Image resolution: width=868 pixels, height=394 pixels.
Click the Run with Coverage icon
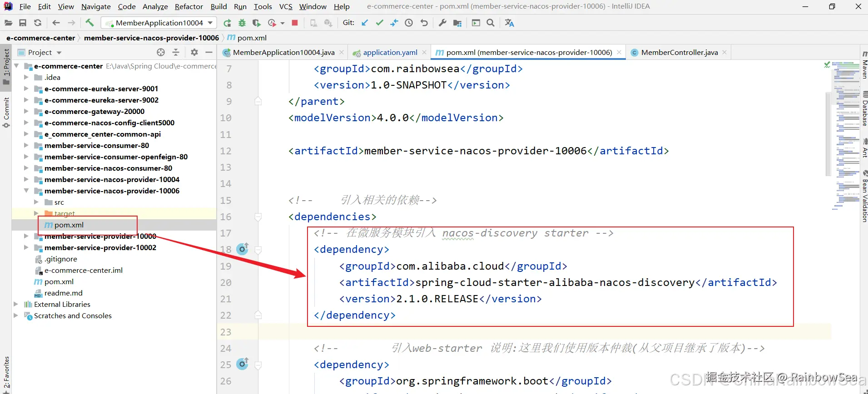pos(257,23)
